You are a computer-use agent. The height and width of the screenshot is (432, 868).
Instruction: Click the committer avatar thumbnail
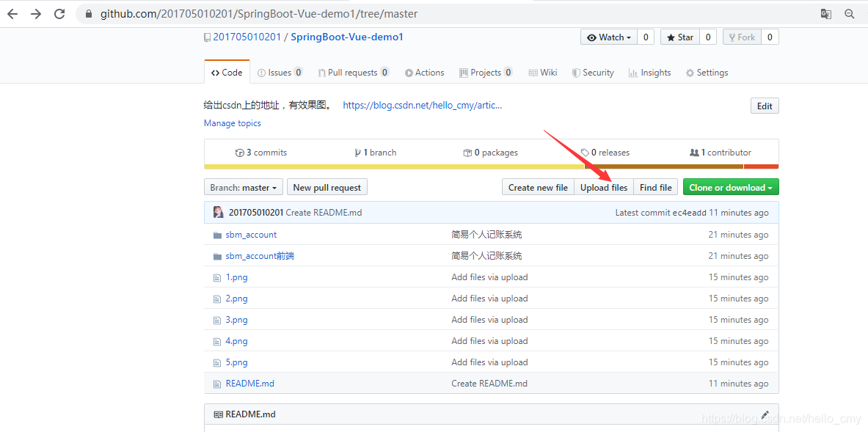(219, 213)
